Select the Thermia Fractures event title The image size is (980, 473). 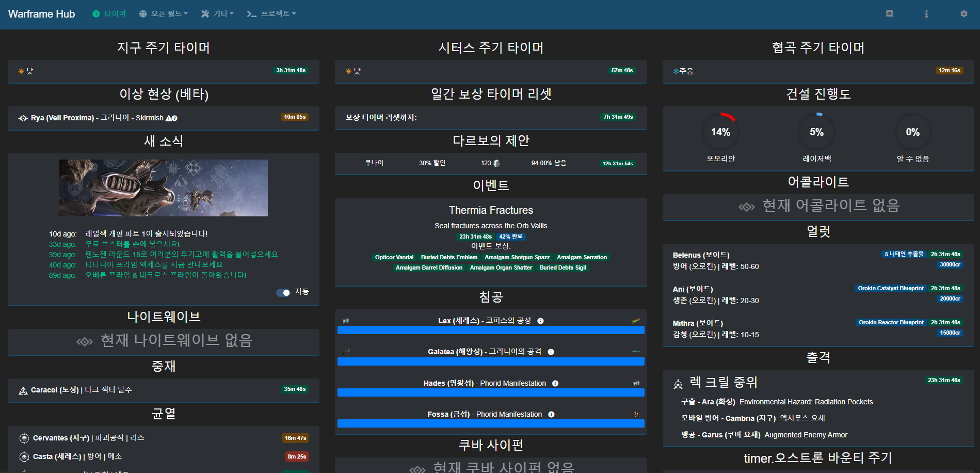(491, 210)
